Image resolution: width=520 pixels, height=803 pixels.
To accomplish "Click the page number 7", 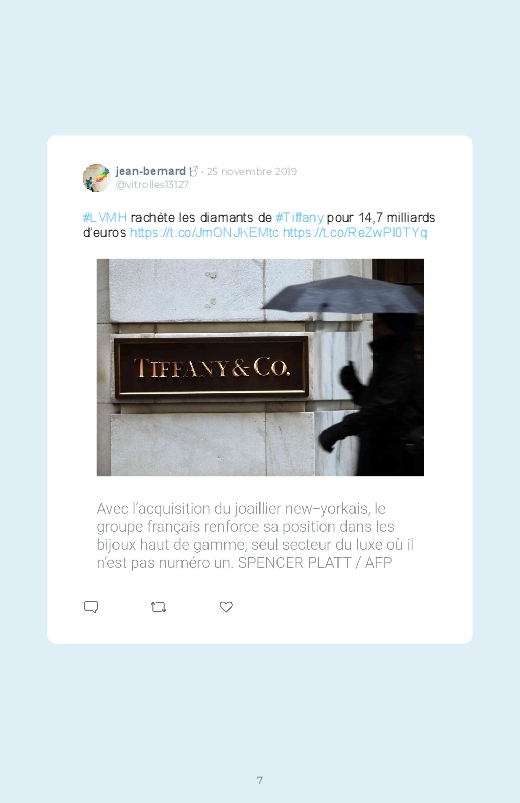I will click(260, 780).
